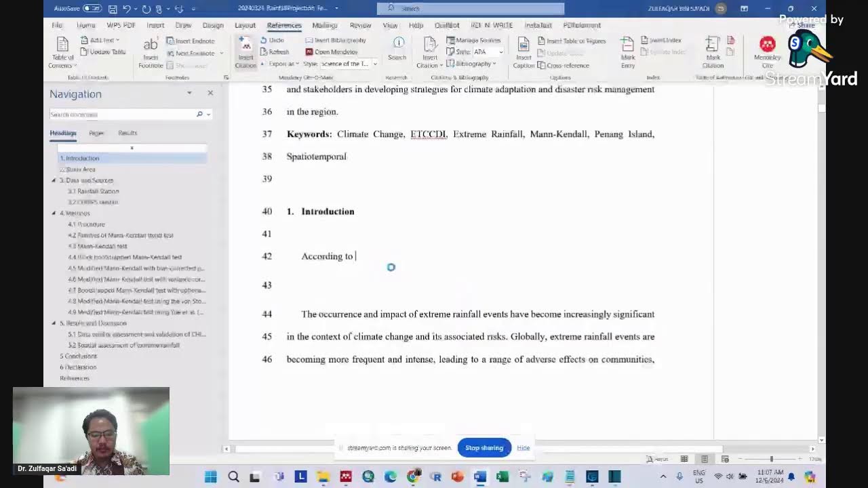Switch to the Pages tab in Navigation
This screenshot has height=488, width=868.
click(x=96, y=133)
